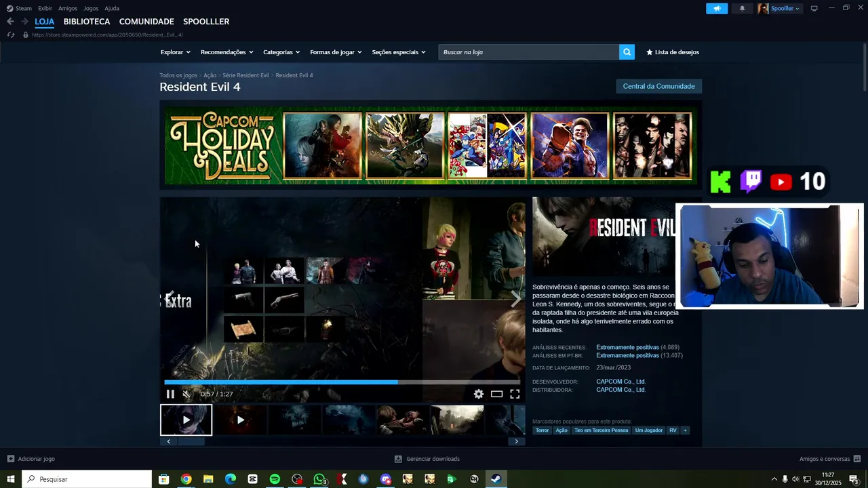Open recent reviews Extremamente positivas (4.089)
Viewport: 868px width, 488px height.
639,348
